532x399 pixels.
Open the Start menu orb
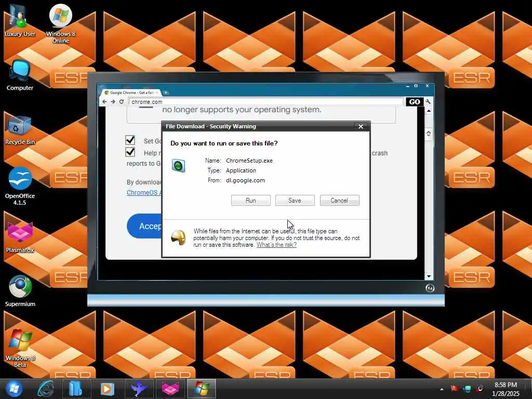[14, 389]
